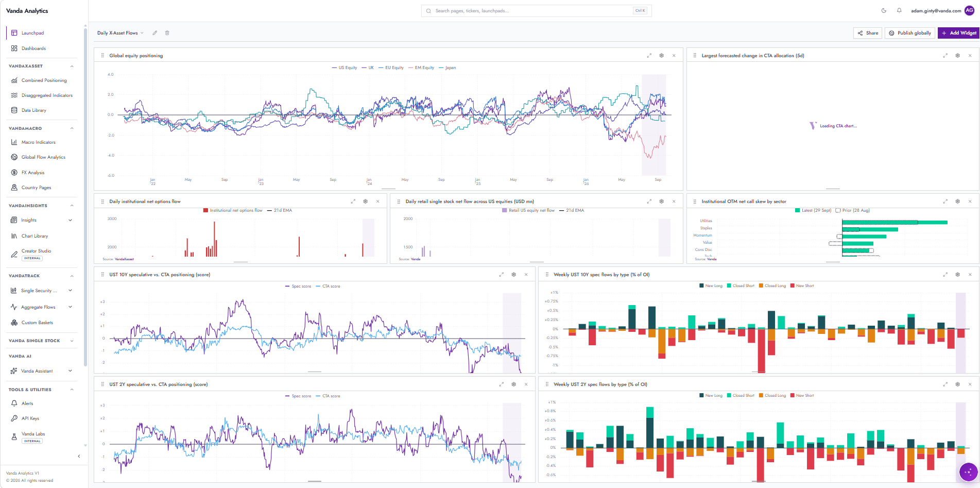Open Chart Library icon
This screenshot has height=488, width=980.
pyautogui.click(x=14, y=236)
